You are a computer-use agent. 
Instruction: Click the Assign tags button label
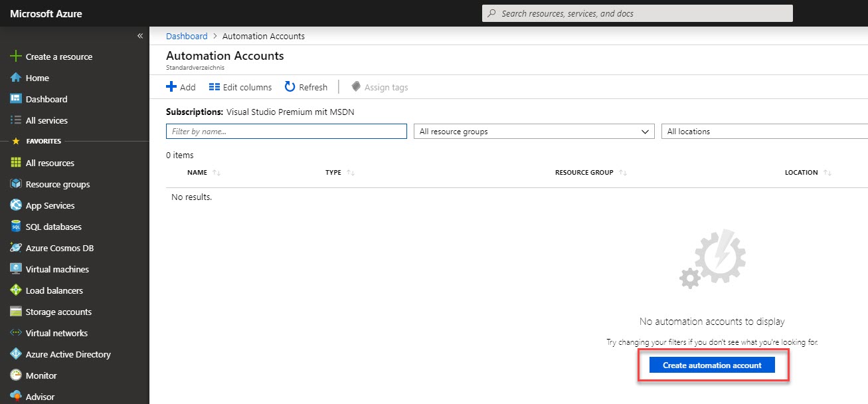[x=387, y=87]
